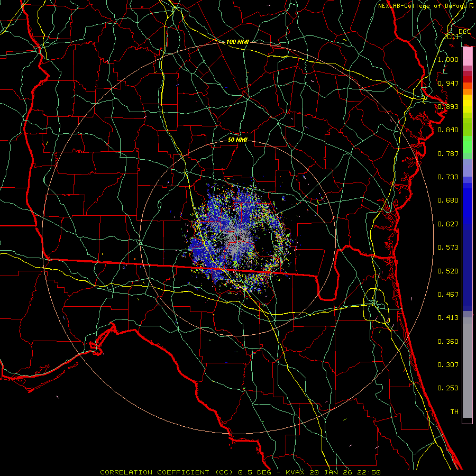
Task: Click the 0.413 scale value
Action: pos(448,318)
